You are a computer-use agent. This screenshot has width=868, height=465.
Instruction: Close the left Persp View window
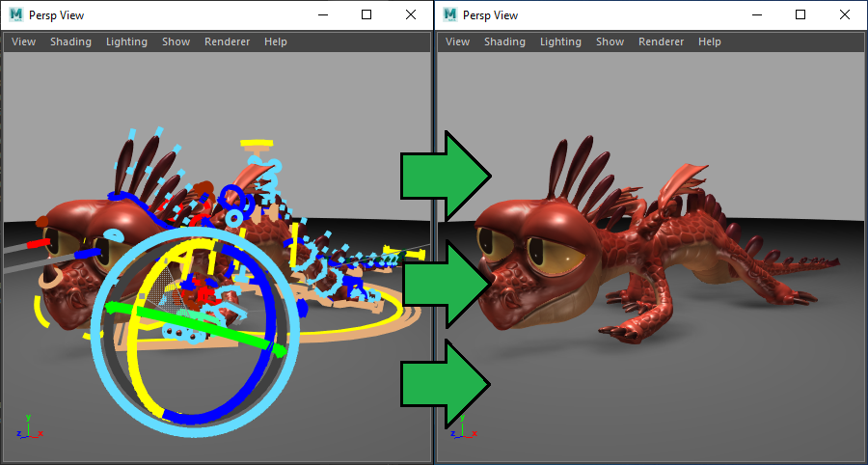click(x=411, y=14)
